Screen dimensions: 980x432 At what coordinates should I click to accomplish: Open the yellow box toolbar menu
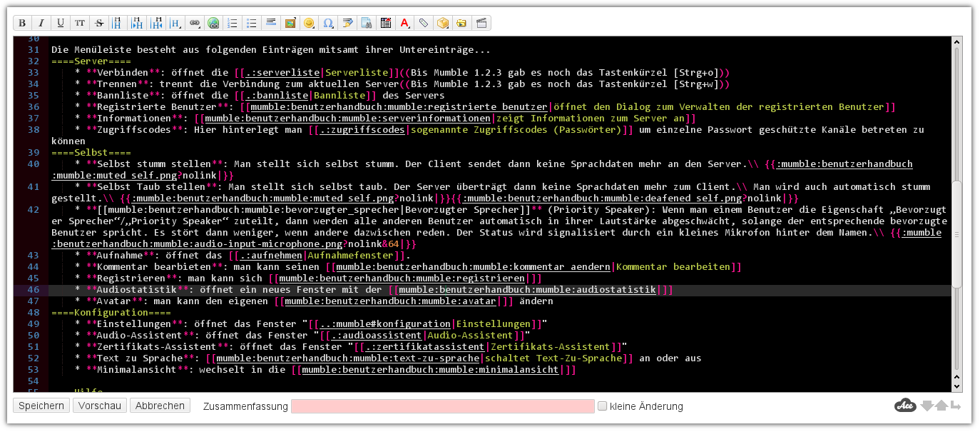point(443,23)
